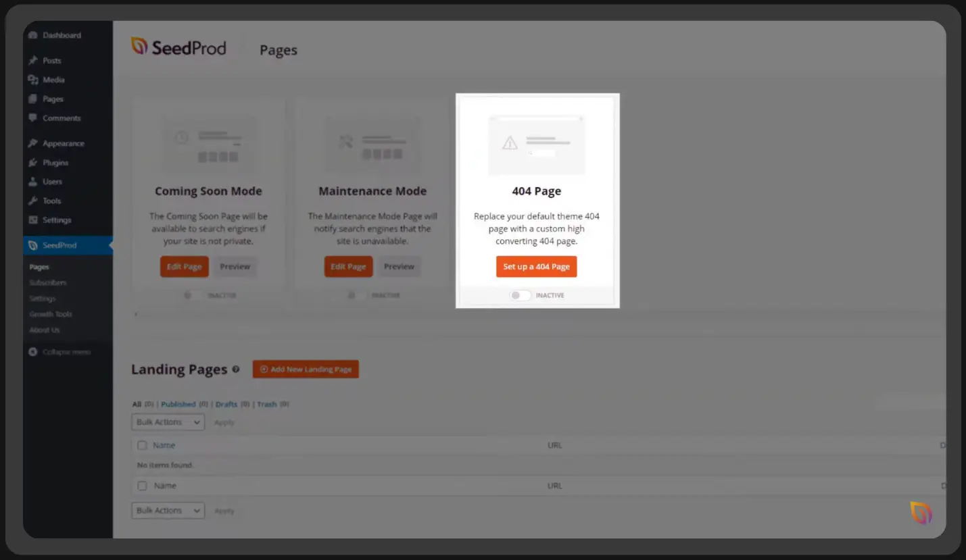Click the 'No items found.' row
Screen dimensions: 966x560
pyautogui.click(x=538, y=465)
